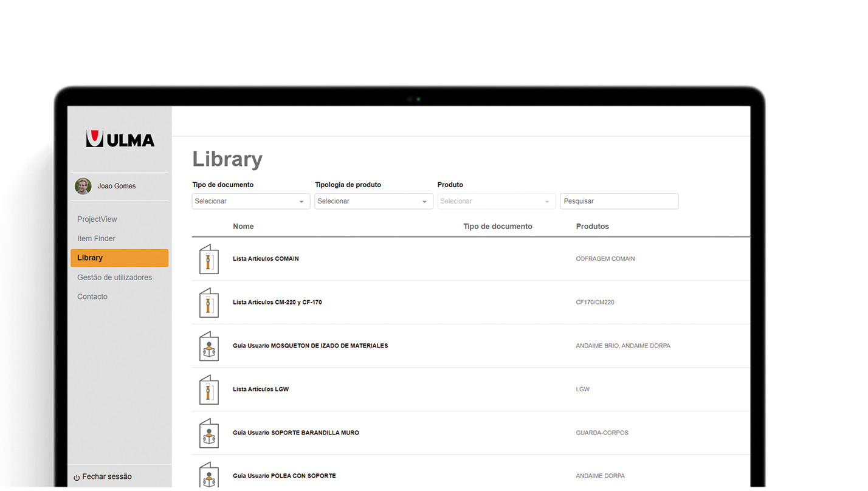Open the CM-220 y CF-170 document icon

tap(208, 303)
